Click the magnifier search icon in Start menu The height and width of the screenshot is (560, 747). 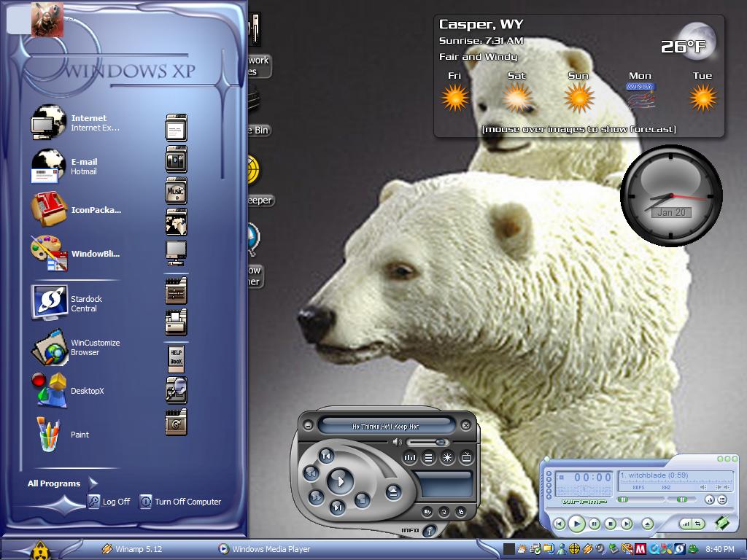coord(176,390)
